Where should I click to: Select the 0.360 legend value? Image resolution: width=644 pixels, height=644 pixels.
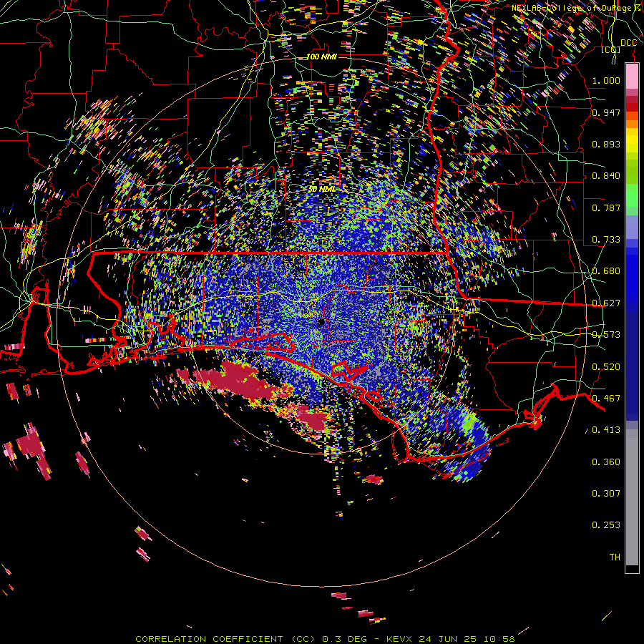coord(606,462)
